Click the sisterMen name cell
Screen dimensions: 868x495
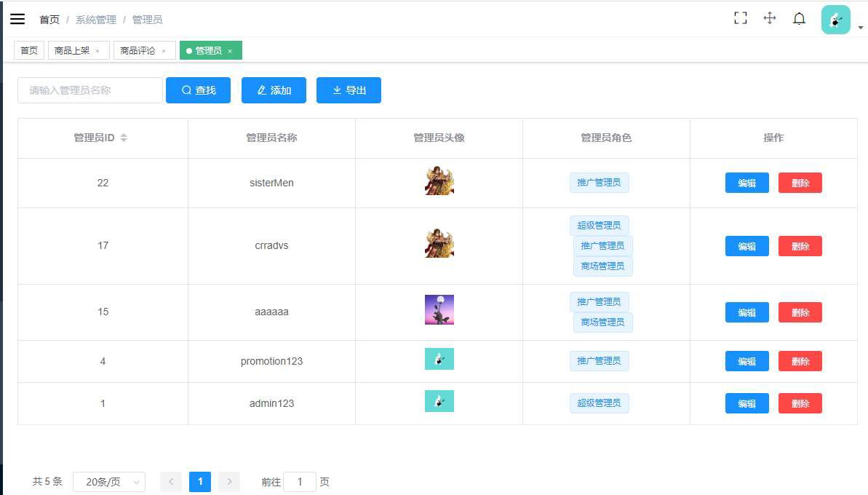(x=271, y=183)
